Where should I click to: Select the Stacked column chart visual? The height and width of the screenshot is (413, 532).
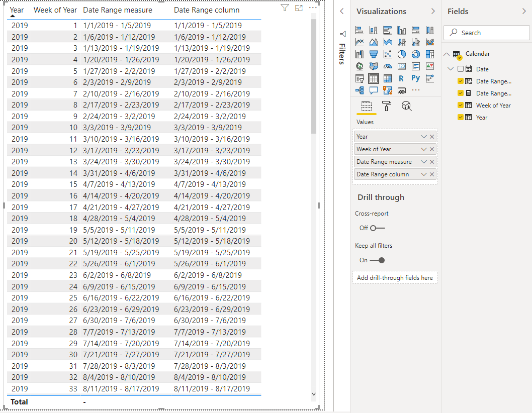374,30
